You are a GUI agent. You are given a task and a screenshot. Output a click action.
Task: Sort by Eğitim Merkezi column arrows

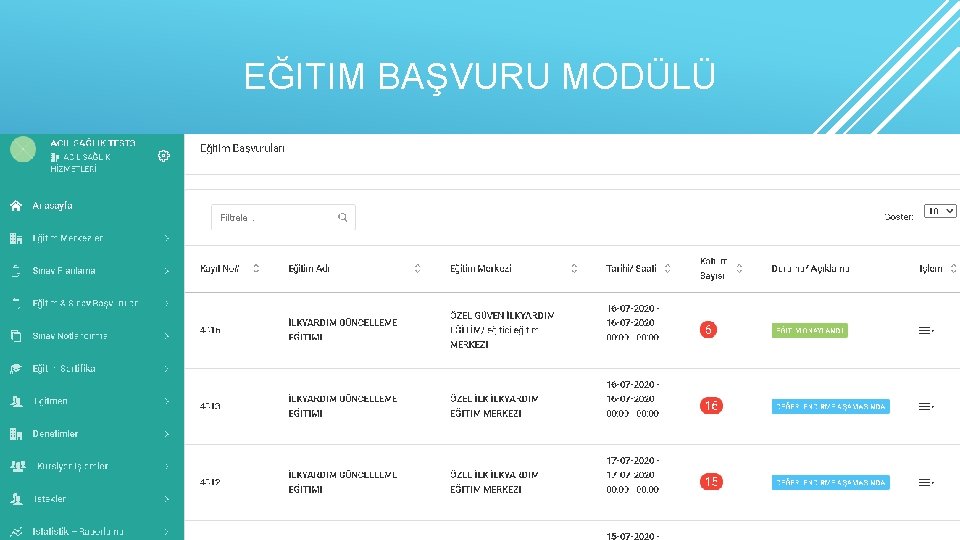click(574, 268)
